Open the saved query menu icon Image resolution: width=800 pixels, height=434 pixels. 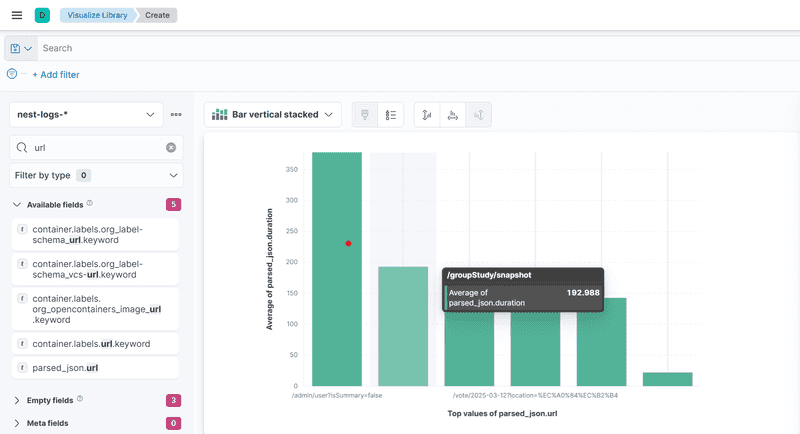coord(21,48)
